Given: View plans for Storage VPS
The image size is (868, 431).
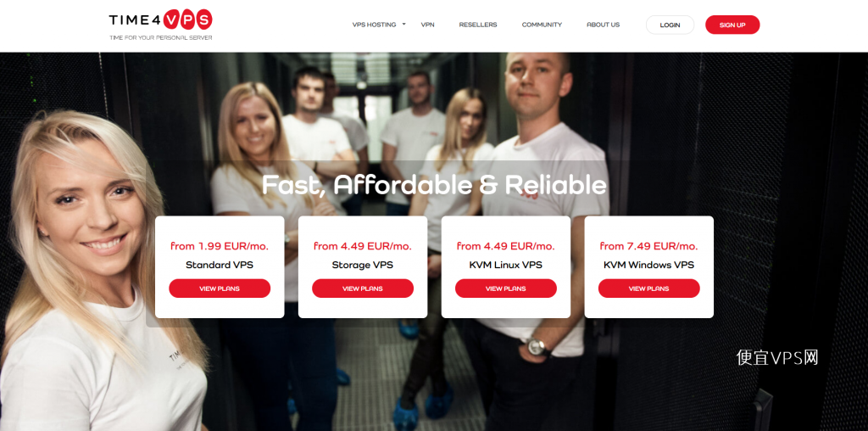Looking at the screenshot, I should 363,288.
